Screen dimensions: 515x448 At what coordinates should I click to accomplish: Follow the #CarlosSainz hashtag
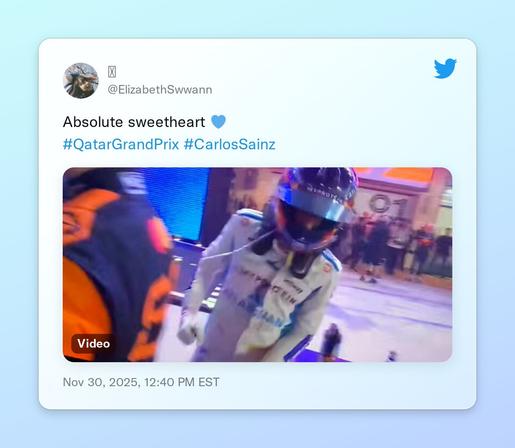click(229, 145)
